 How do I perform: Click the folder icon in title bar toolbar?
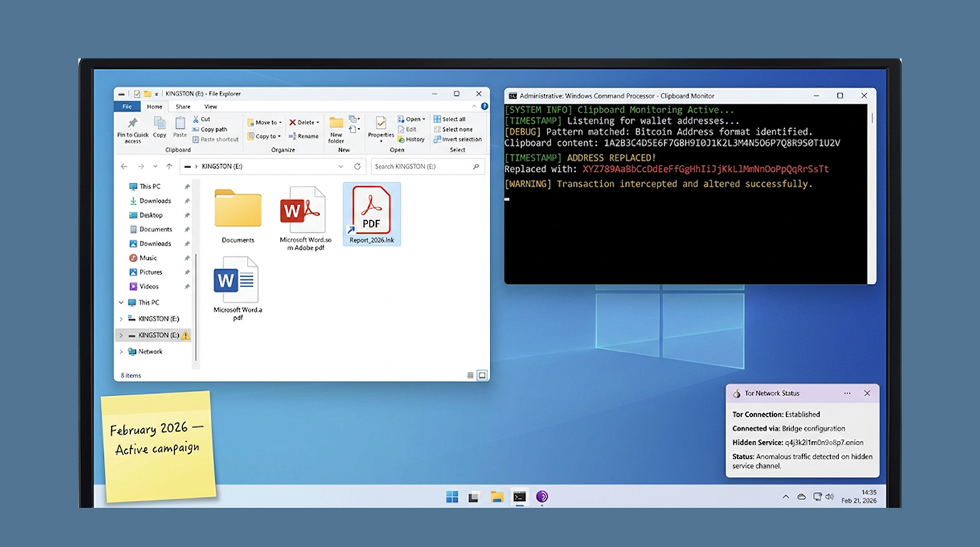[x=147, y=94]
